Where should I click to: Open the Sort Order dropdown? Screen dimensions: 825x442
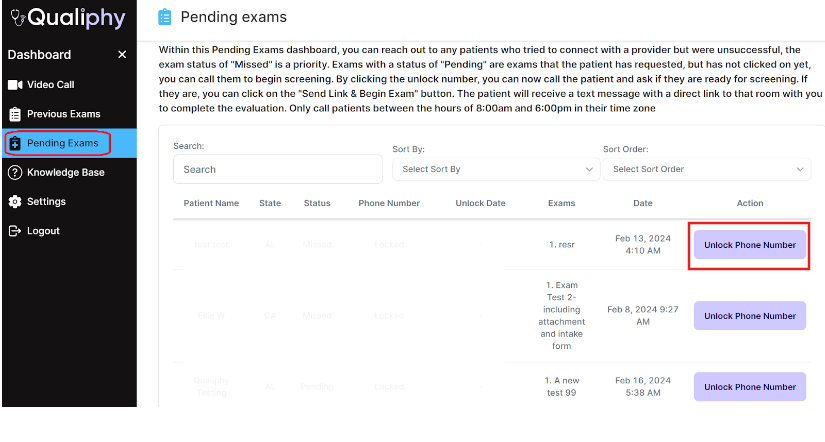click(706, 169)
